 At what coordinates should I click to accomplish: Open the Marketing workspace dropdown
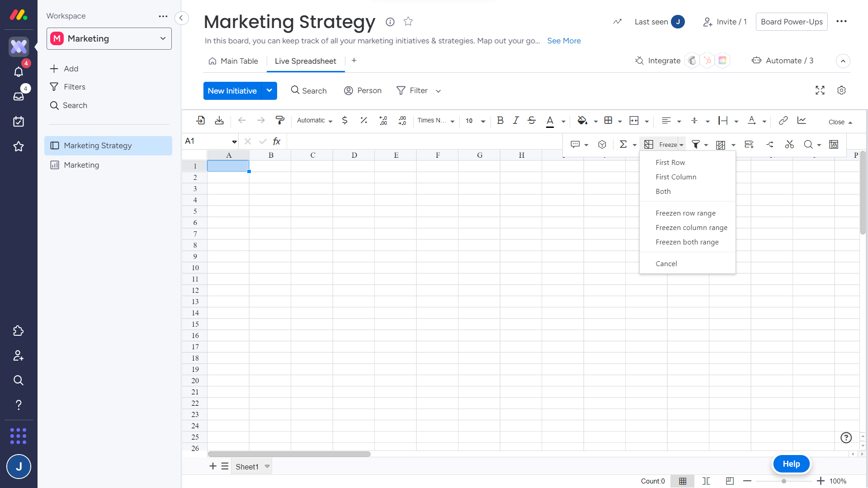pyautogui.click(x=109, y=38)
